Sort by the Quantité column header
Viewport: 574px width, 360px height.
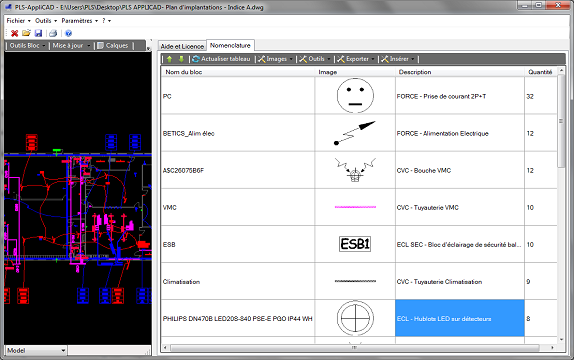(540, 72)
